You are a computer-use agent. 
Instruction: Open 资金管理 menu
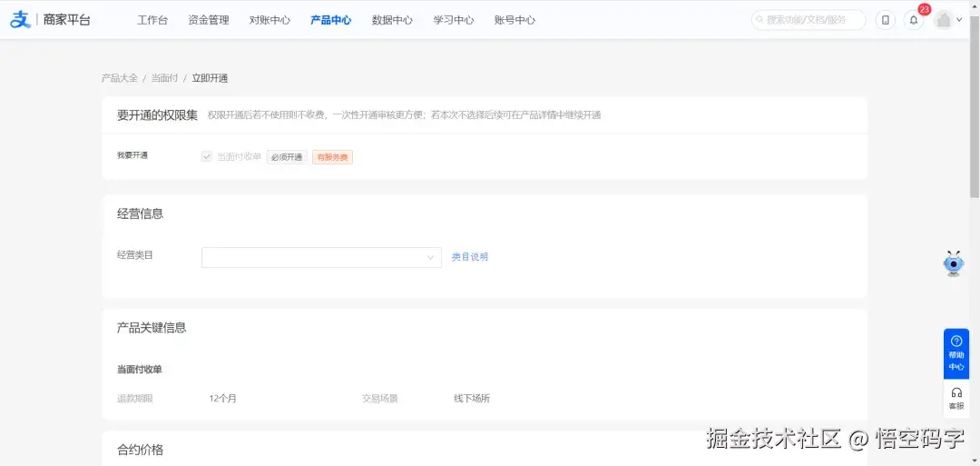pos(209,20)
